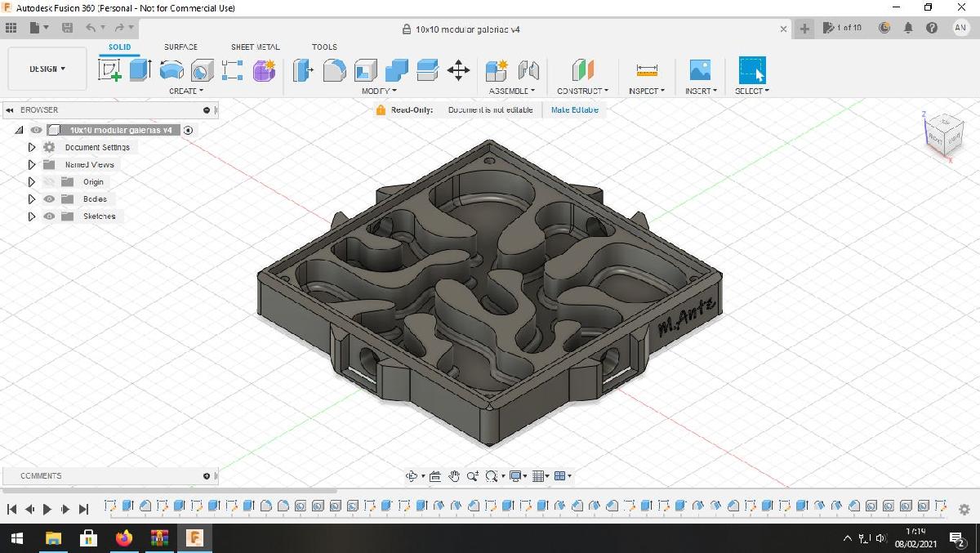Switch to the SHEET METAL tab

[x=255, y=47]
